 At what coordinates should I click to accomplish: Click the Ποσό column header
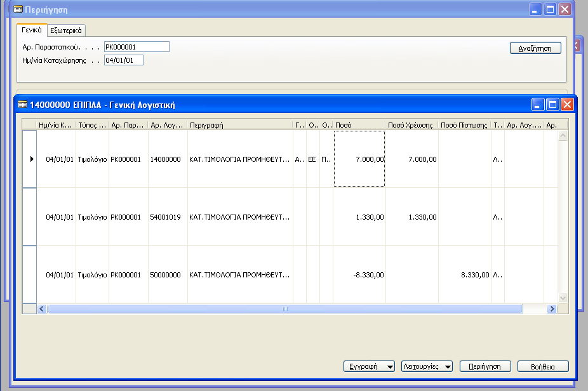(359, 125)
